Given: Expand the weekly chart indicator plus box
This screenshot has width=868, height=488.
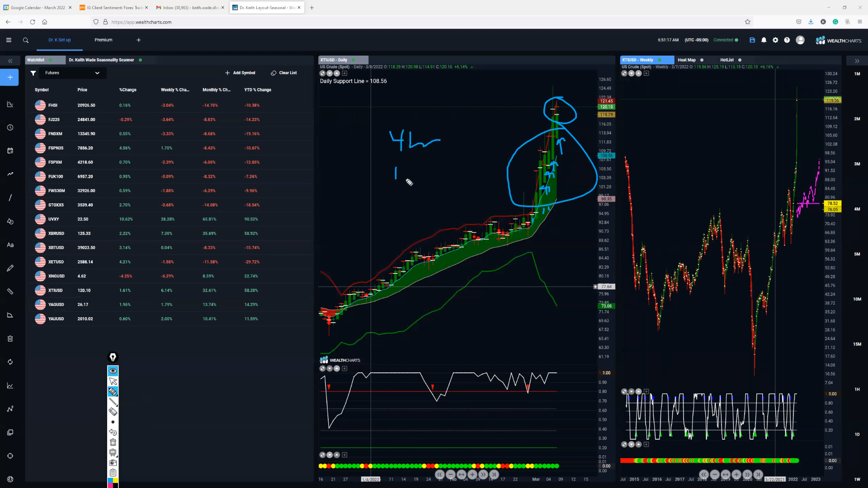Looking at the screenshot, I should (x=646, y=73).
